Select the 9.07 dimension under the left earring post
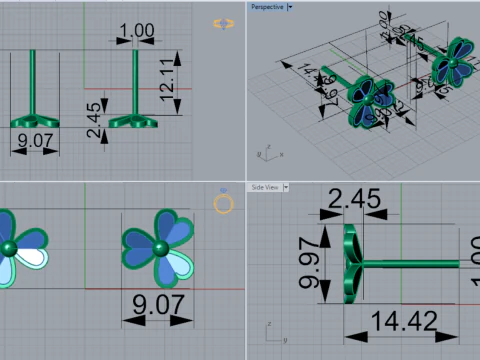Image resolution: width=480 pixels, height=360 pixels. click(x=35, y=140)
